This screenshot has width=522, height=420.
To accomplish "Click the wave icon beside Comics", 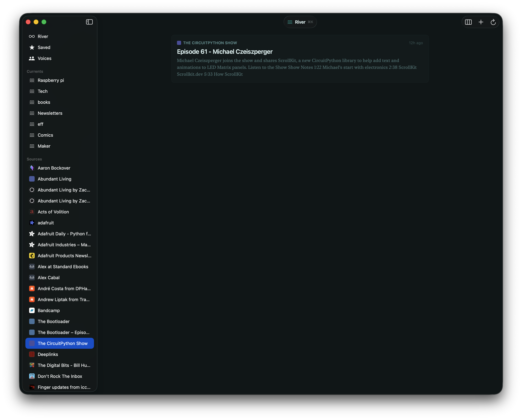I will (32, 135).
